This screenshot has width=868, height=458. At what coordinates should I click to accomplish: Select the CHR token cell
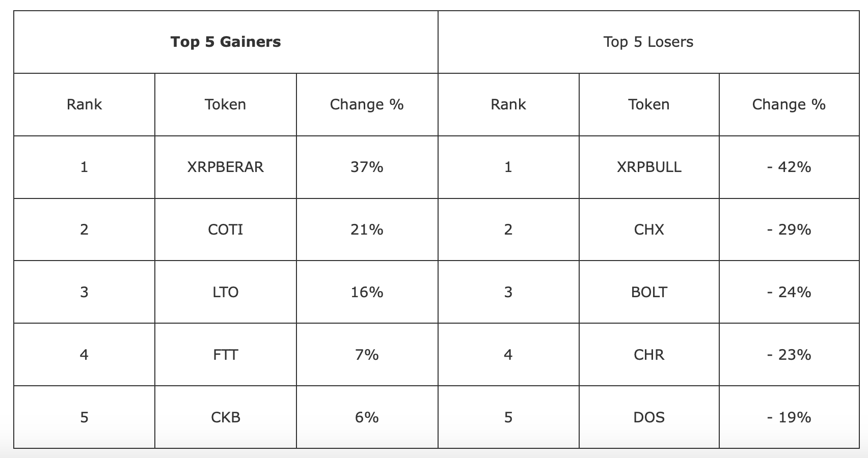click(x=649, y=355)
